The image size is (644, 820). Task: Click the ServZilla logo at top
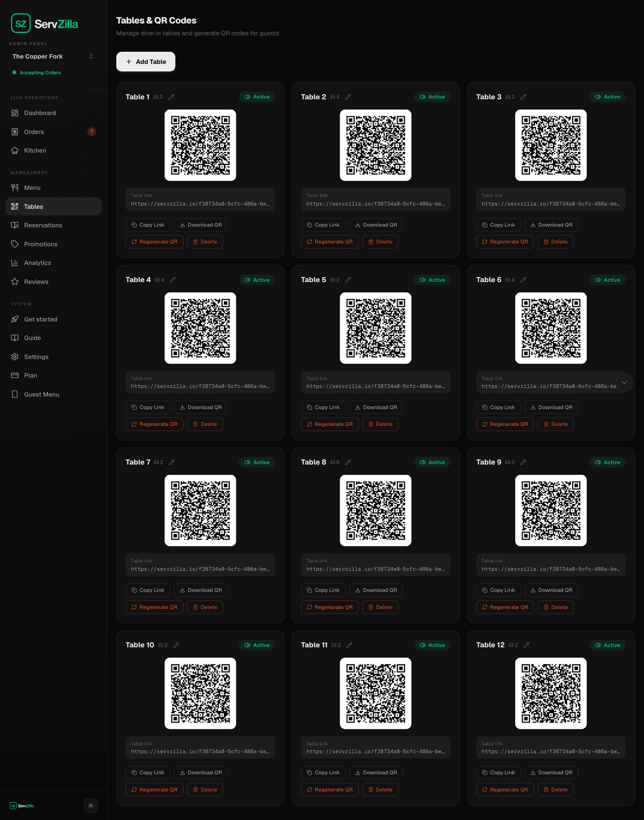[x=45, y=23]
